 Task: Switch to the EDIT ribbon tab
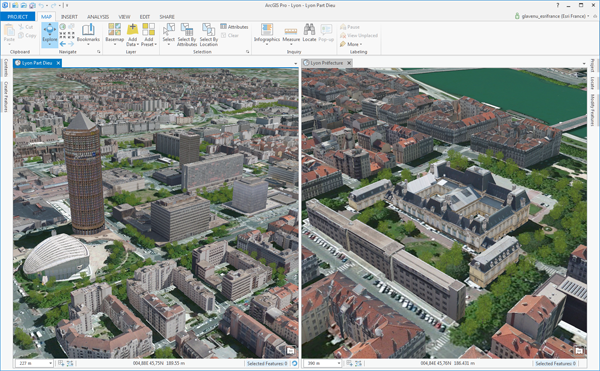145,17
